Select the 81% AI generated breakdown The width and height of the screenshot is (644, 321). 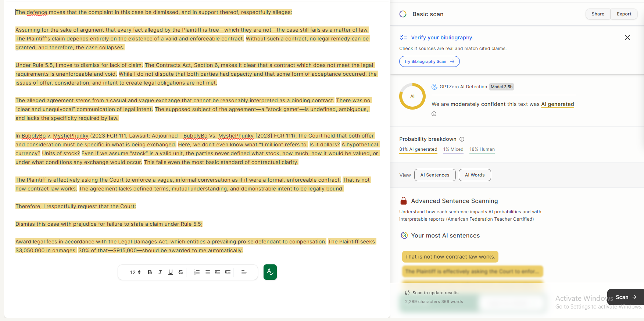click(418, 149)
